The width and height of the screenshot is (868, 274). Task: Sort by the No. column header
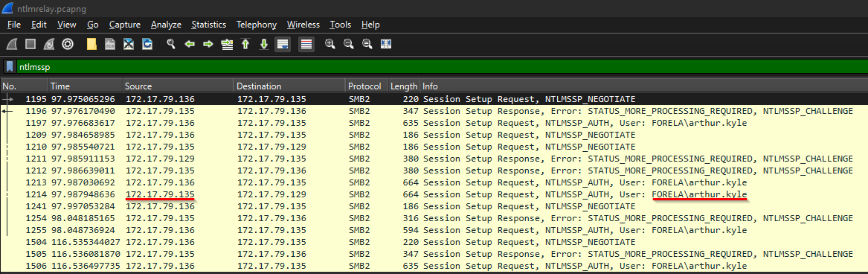point(24,86)
